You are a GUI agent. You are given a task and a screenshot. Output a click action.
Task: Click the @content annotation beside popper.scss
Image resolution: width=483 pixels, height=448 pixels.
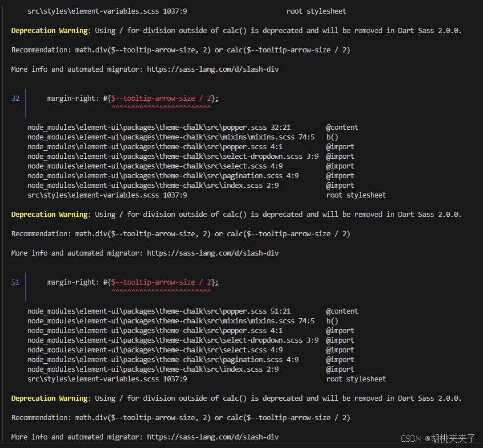tap(342, 127)
